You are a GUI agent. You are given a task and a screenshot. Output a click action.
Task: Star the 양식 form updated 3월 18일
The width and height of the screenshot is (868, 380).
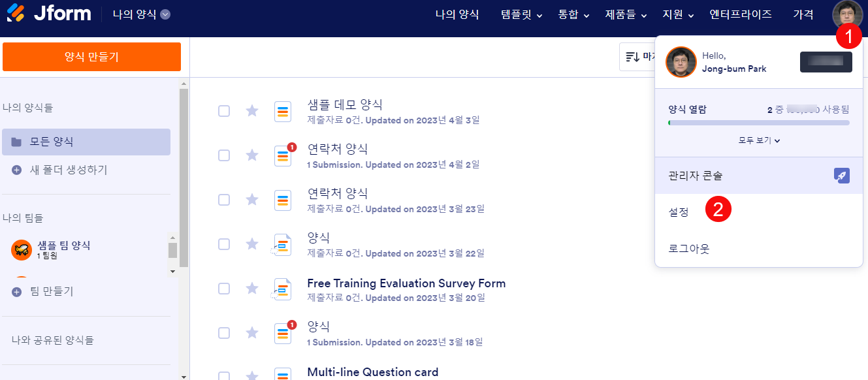[252, 333]
